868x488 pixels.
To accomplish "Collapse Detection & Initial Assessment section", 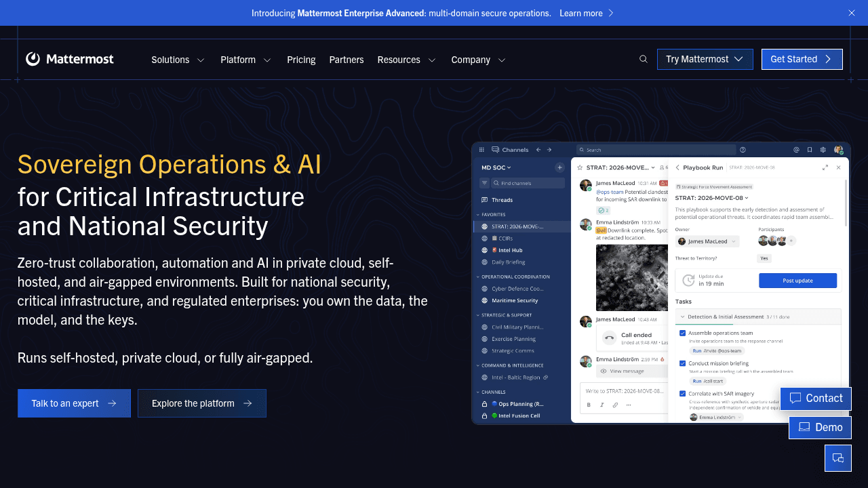I will pos(682,317).
